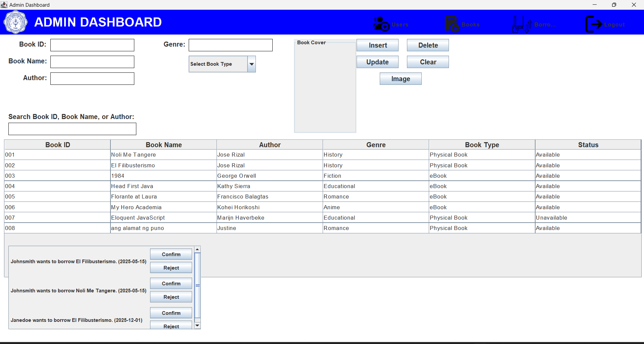
Task: Click the Clear button
Action: 428,62
